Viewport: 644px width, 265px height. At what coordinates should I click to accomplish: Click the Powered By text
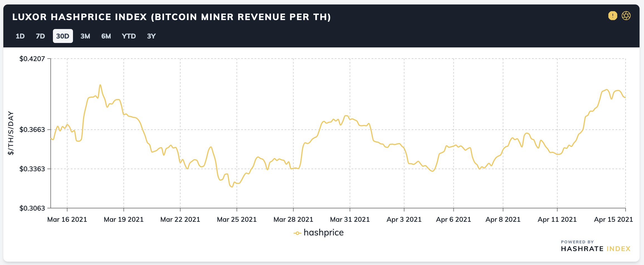click(577, 242)
